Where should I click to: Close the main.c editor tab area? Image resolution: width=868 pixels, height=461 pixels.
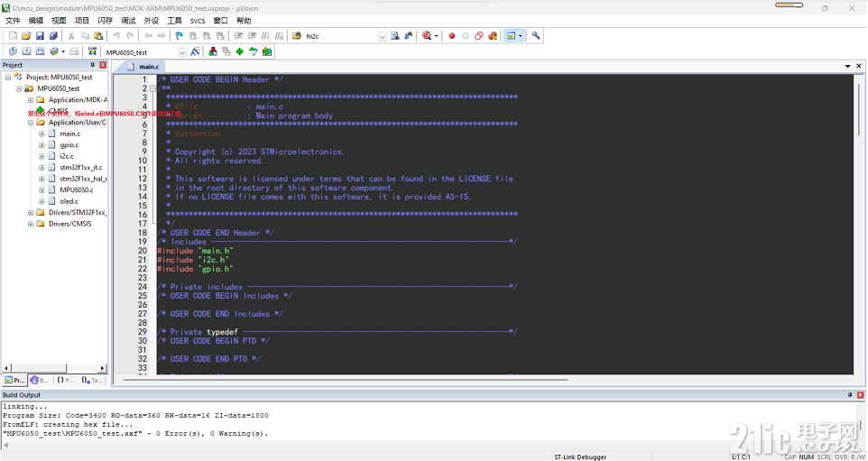click(x=859, y=66)
